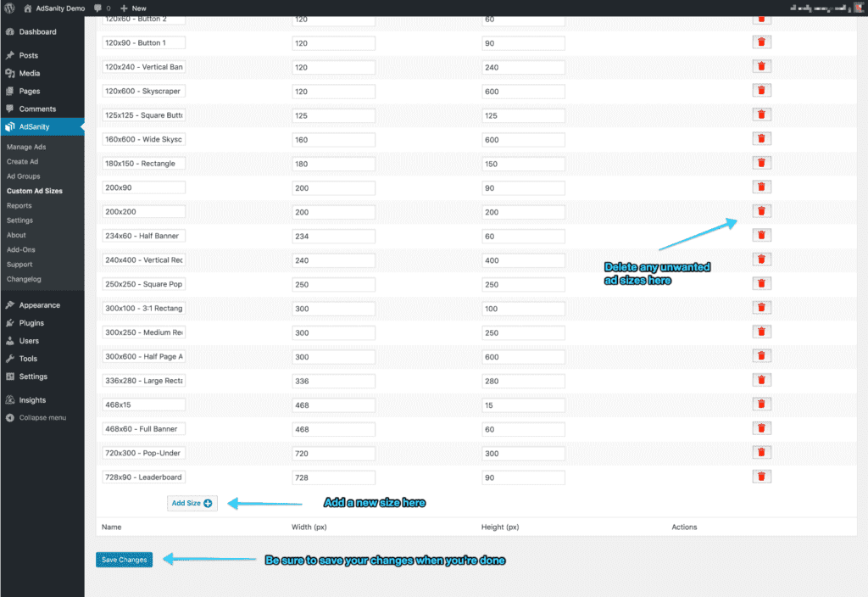
Task: Collapse the admin sidebar menu
Action: click(x=38, y=417)
